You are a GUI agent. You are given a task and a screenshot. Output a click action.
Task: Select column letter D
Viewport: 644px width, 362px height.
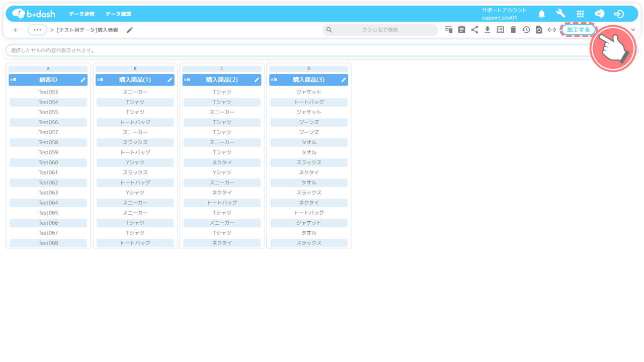pyautogui.click(x=309, y=68)
